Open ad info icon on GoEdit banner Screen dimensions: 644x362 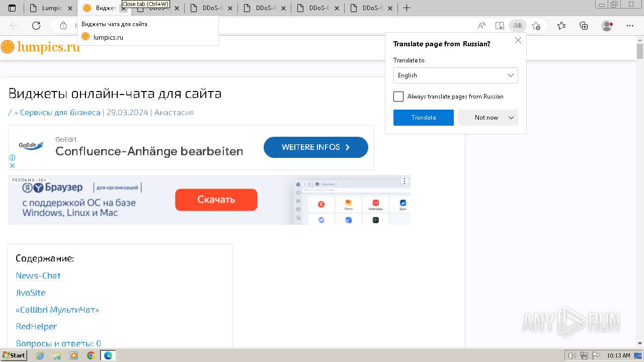[13, 157]
